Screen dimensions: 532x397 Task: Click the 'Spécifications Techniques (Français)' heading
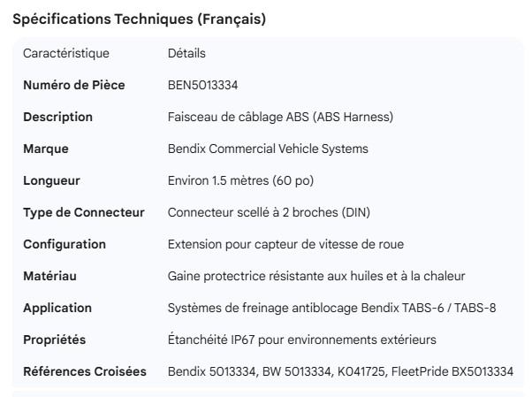140,19
